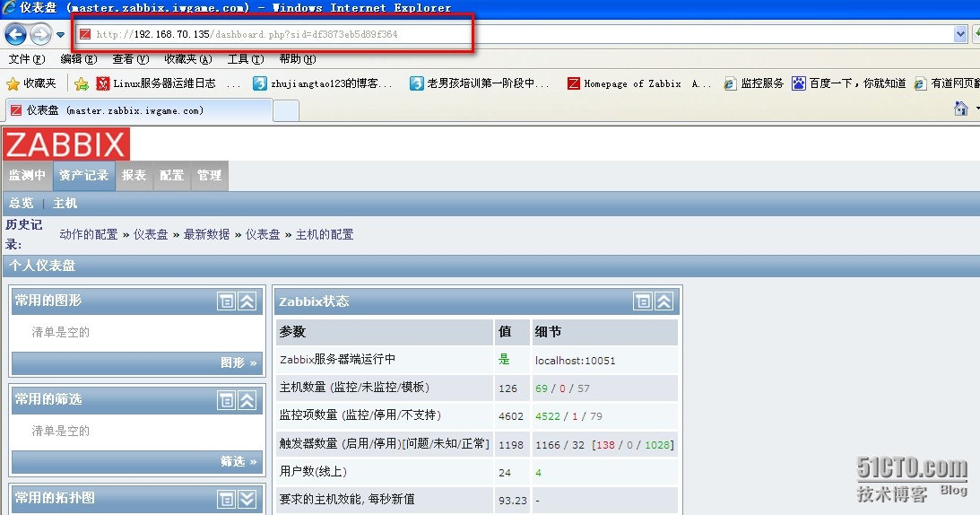Click the 4602 item count value
This screenshot has height=515, width=980.
pos(511,416)
